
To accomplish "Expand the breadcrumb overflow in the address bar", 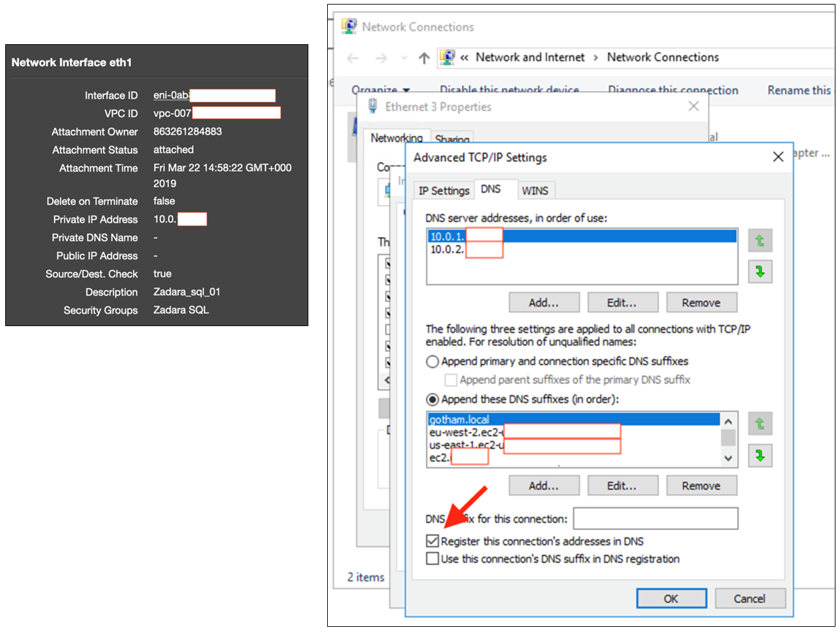I will pyautogui.click(x=465, y=57).
